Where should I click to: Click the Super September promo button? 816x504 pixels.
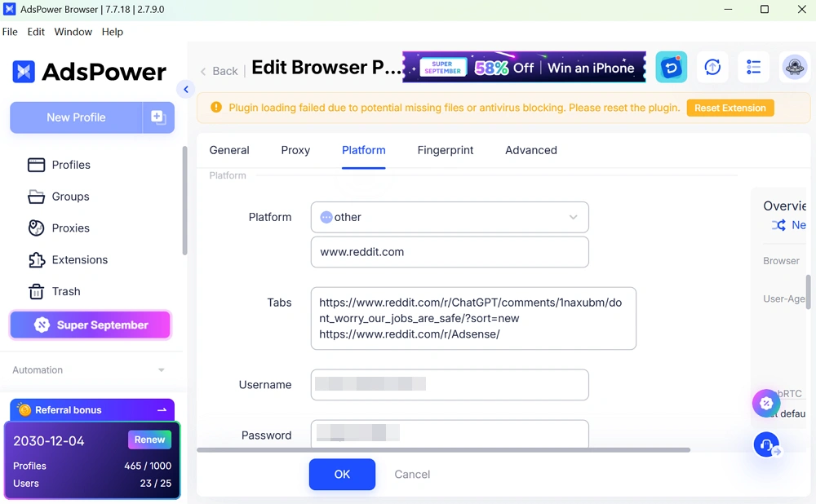point(91,325)
